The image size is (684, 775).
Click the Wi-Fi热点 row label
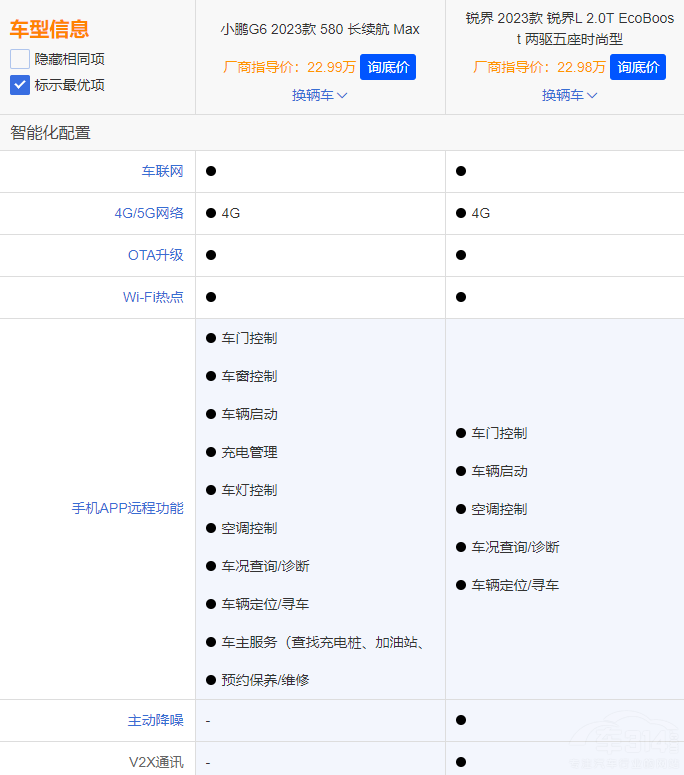153,297
